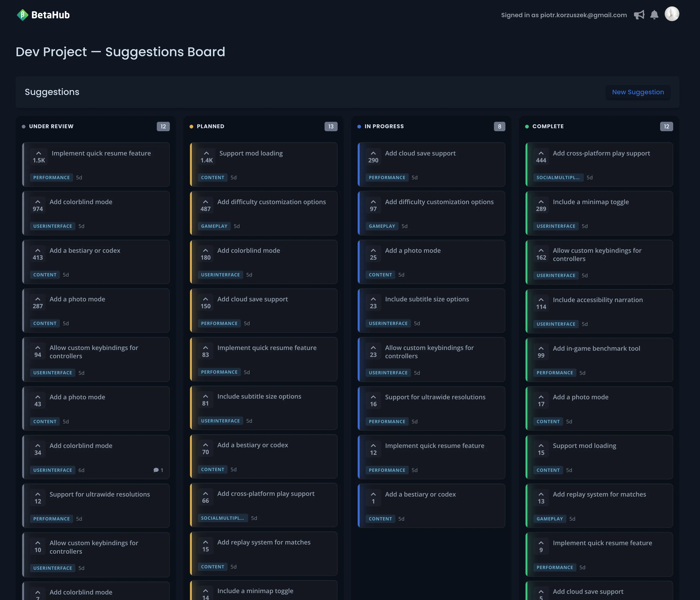Screen dimensions: 700x600
Task: Open comment icon on Add colorblind mode card
Action: coord(156,470)
